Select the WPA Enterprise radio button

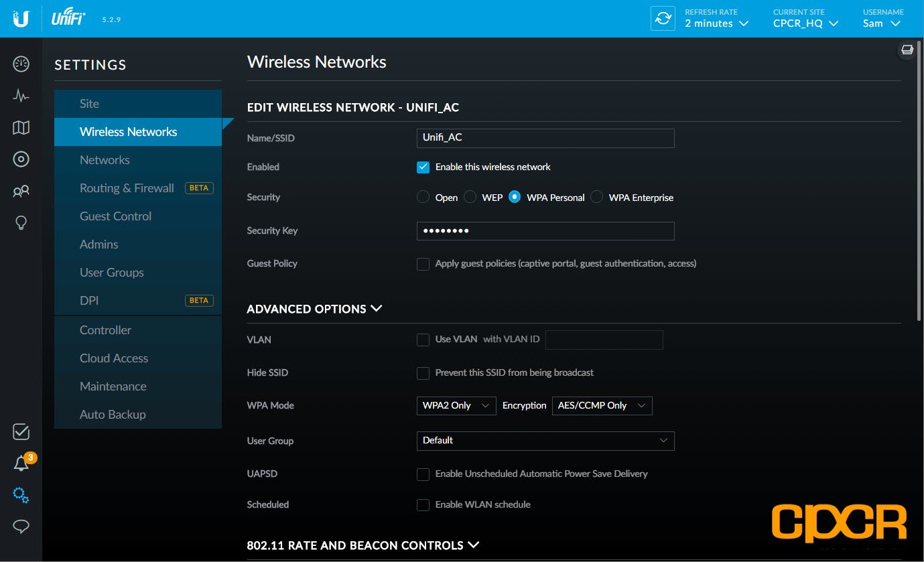click(596, 197)
